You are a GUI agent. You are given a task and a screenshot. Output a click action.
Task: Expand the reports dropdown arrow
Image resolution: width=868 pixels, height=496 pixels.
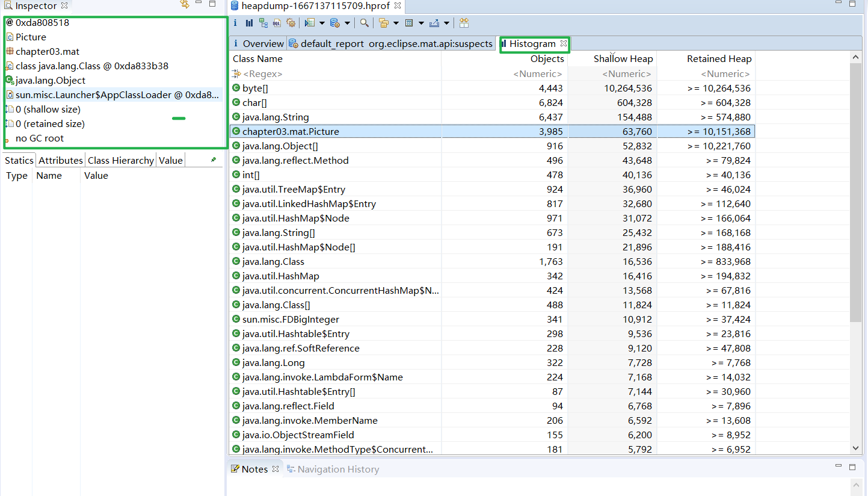click(322, 23)
